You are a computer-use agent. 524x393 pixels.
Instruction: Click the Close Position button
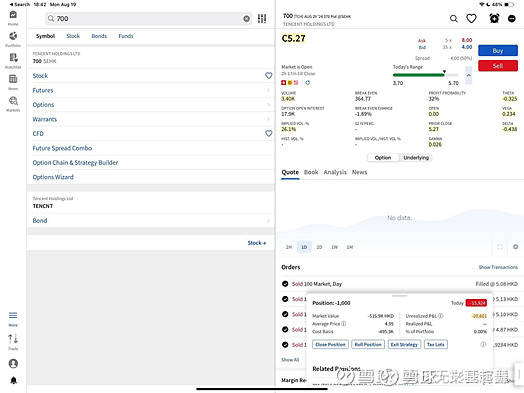[330, 345]
